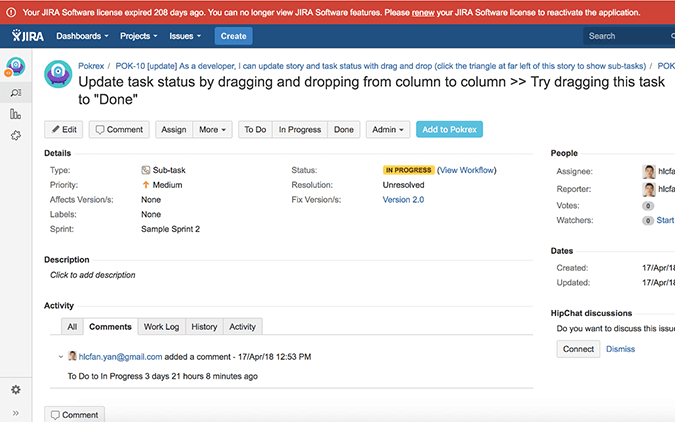675x422 pixels.
Task: Open the Version 2.0 fix version link
Action: [403, 199]
